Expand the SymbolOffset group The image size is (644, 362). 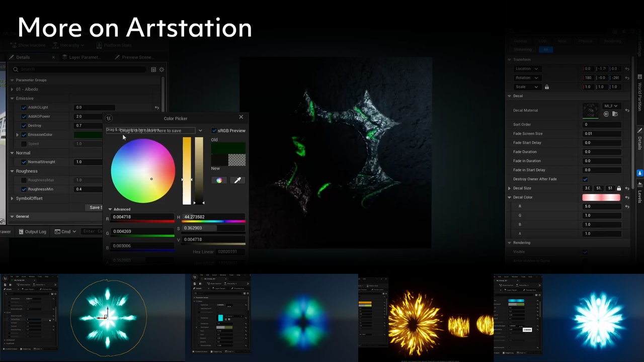click(x=12, y=198)
